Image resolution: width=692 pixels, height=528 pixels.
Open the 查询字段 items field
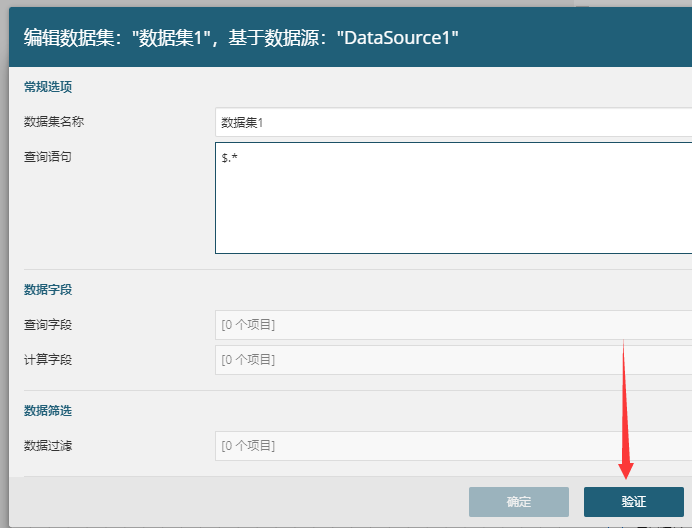click(452, 325)
